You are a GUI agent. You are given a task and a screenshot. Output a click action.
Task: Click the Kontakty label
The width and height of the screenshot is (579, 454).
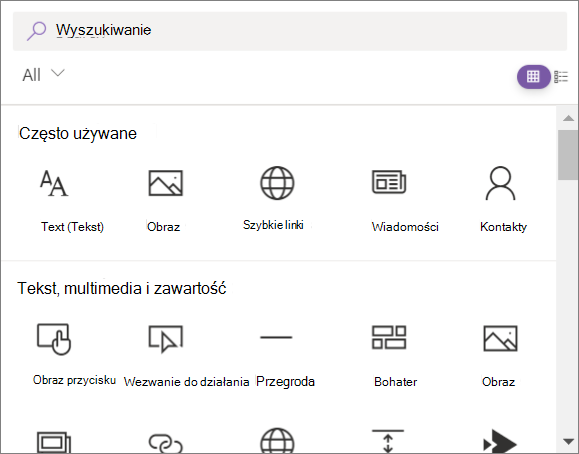tap(503, 226)
